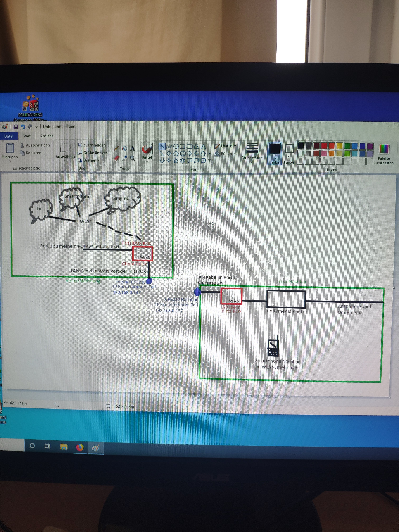Select the Pencil tool
Screen dimensions: 399x532
click(x=116, y=148)
